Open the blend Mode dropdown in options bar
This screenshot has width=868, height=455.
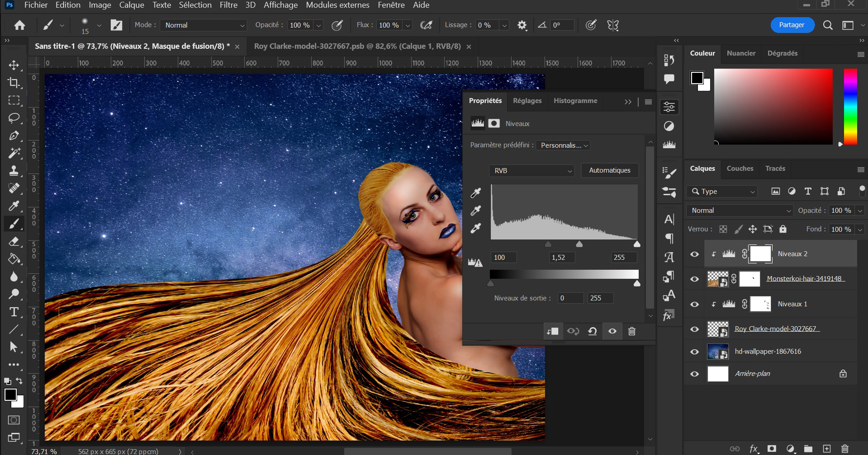click(203, 25)
